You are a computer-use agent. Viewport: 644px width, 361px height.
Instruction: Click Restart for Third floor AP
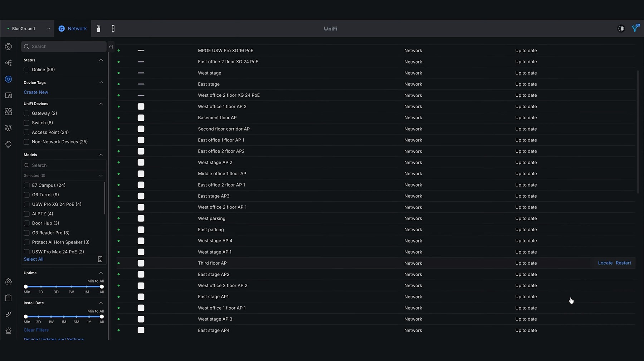(623, 263)
